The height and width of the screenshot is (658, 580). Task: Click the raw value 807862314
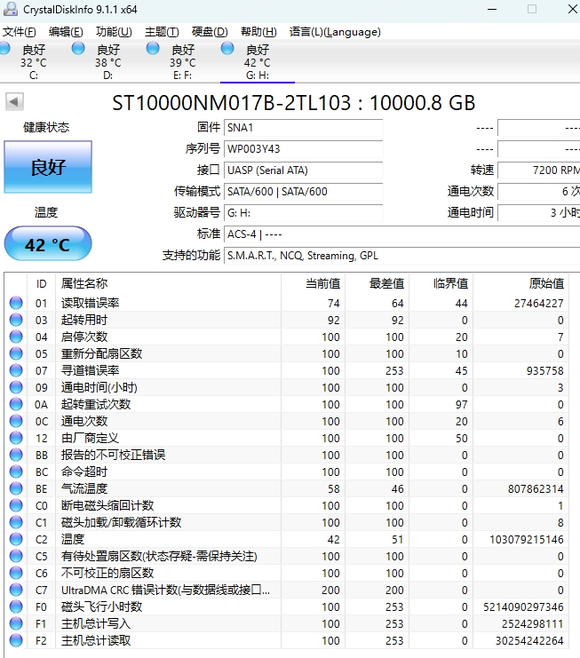tap(536, 489)
